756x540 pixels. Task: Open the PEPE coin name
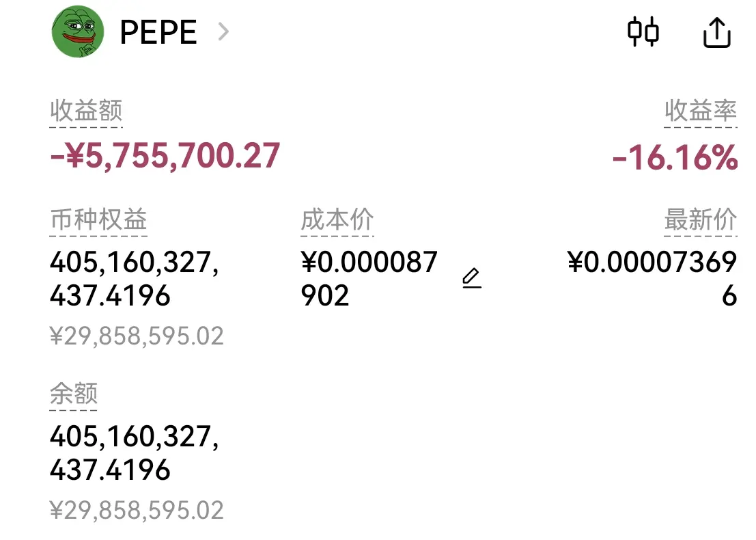(158, 32)
